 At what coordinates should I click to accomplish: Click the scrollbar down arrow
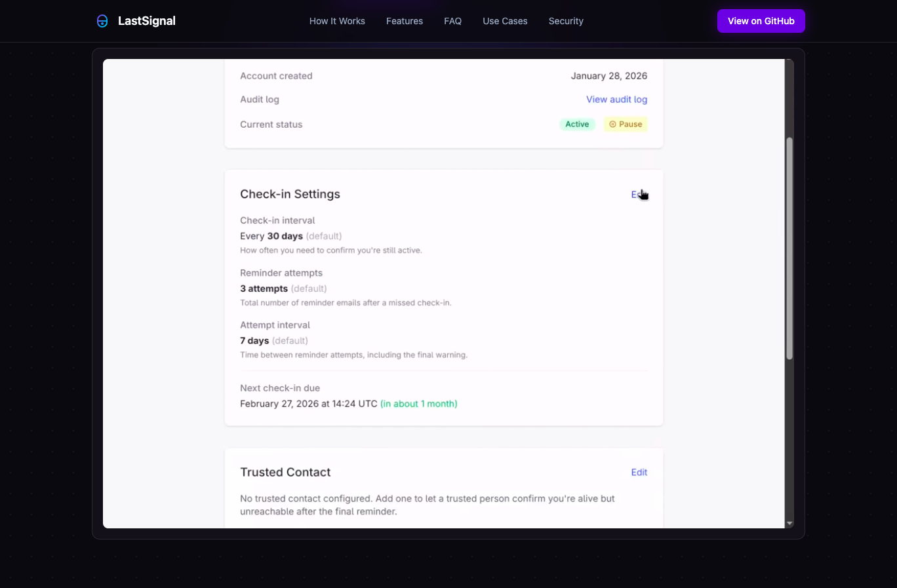pos(789,523)
